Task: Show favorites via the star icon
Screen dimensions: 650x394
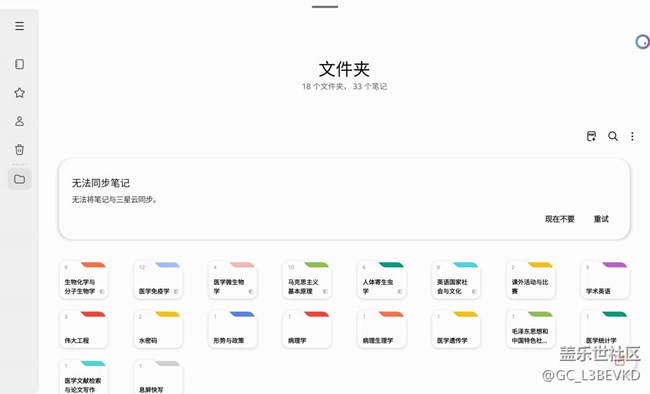Action: [x=19, y=92]
